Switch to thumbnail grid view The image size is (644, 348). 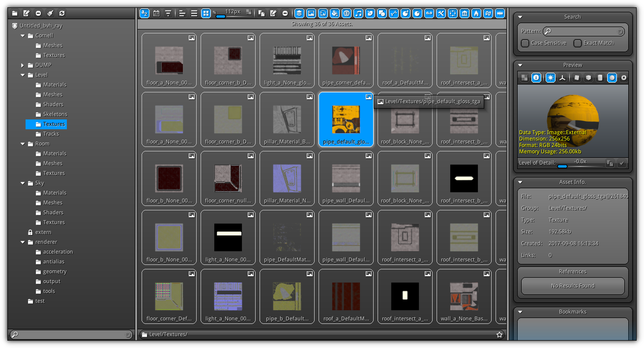tap(206, 13)
